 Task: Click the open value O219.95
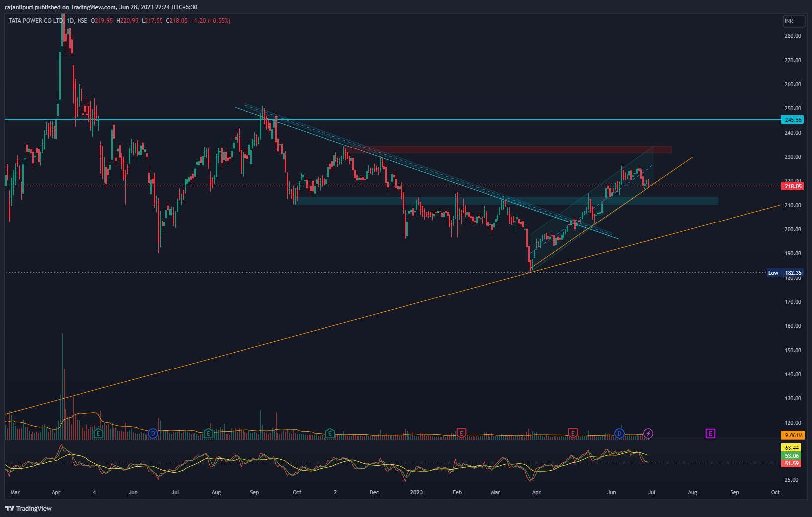[x=102, y=21]
